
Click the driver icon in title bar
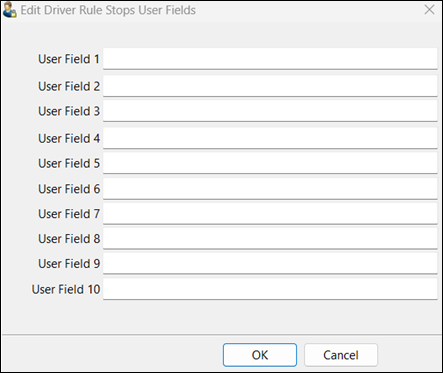[9, 10]
